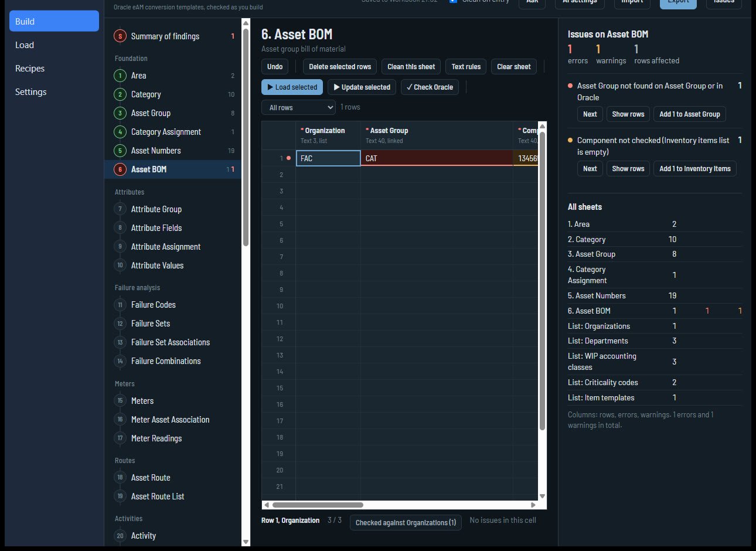The height and width of the screenshot is (551, 756).
Task: Select row number 2 in the grid
Action: tap(279, 175)
